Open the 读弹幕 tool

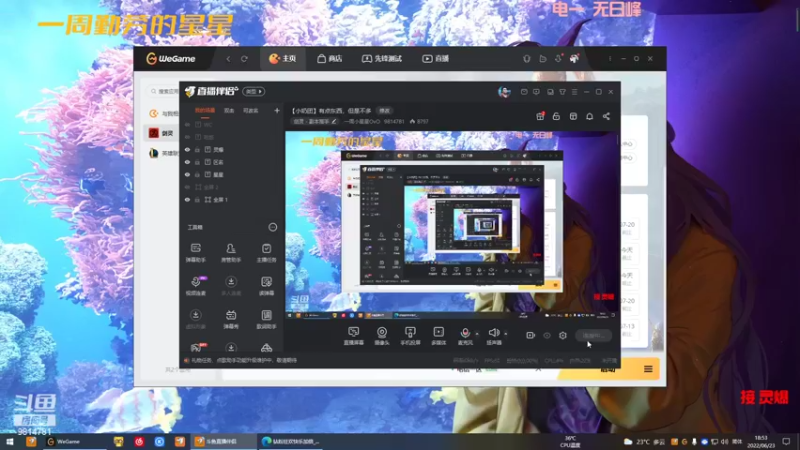click(x=266, y=286)
